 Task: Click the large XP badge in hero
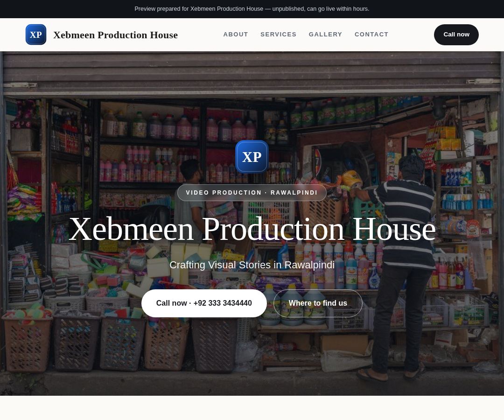pyautogui.click(x=252, y=157)
